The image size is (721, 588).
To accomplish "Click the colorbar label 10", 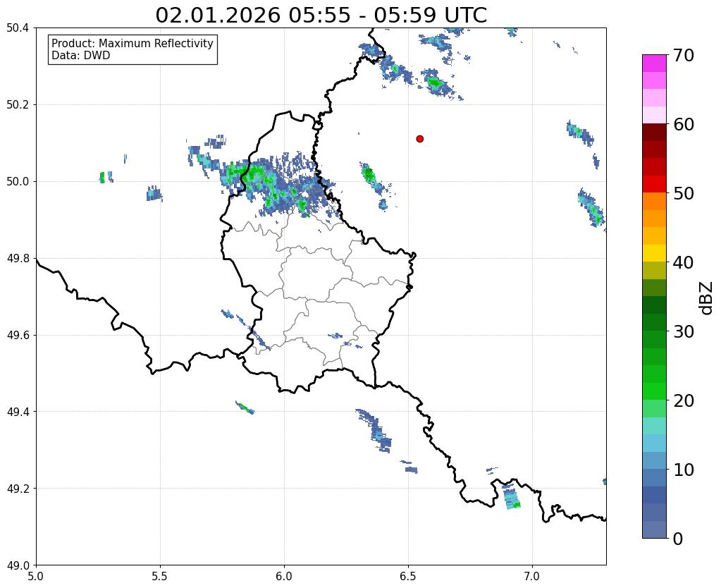I will coord(684,470).
